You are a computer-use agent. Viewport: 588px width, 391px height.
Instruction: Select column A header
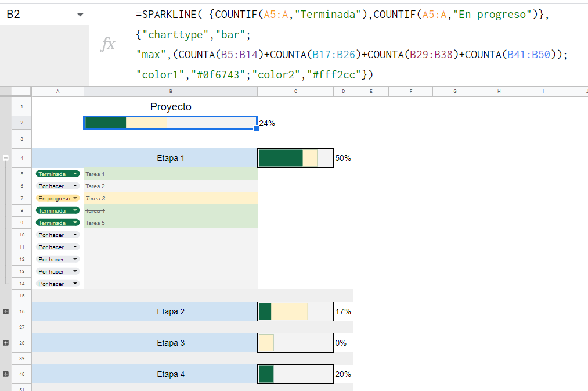57,91
